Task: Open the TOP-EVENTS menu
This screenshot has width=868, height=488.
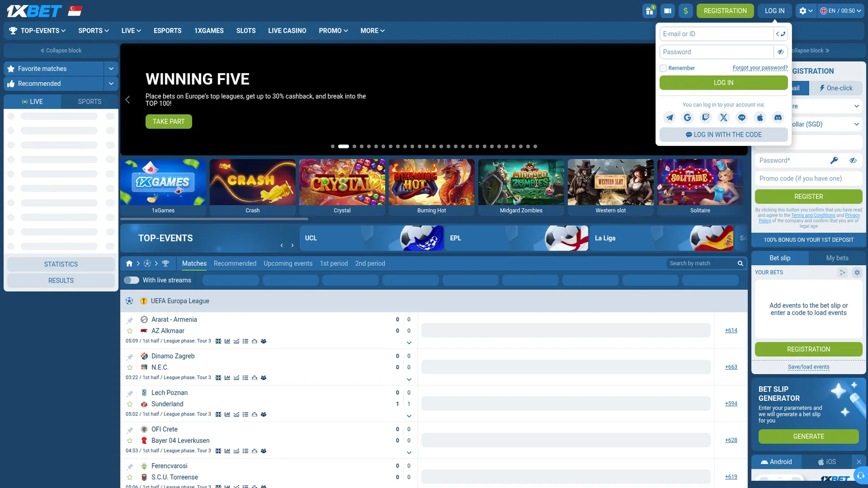Action: tap(37, 31)
